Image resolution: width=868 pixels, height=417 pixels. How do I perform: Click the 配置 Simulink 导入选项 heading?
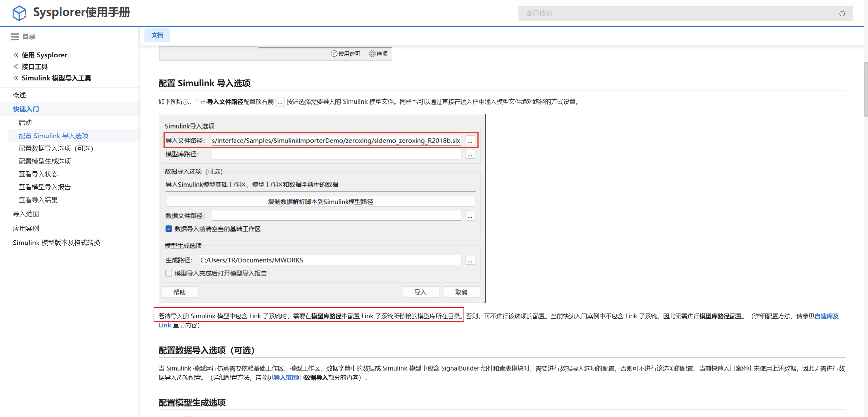(x=204, y=83)
